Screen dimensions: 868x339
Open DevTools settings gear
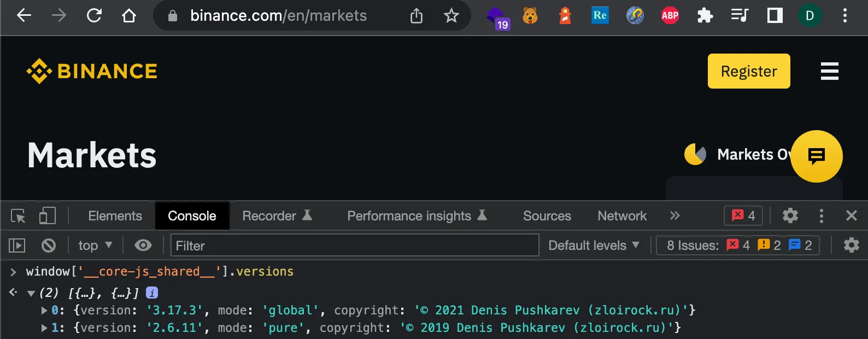(790, 215)
